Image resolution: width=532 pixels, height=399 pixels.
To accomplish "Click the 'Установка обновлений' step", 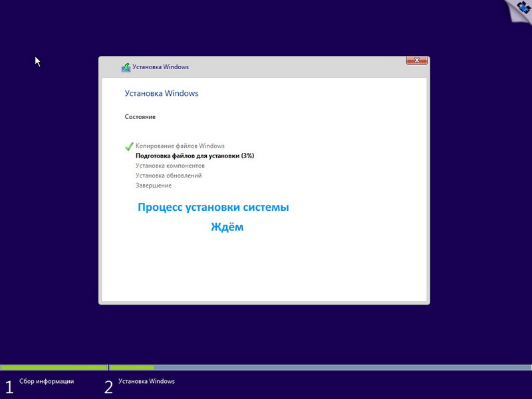I will coord(169,176).
